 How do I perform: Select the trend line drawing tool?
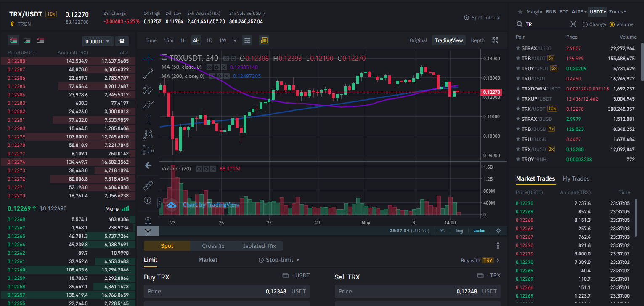click(148, 74)
